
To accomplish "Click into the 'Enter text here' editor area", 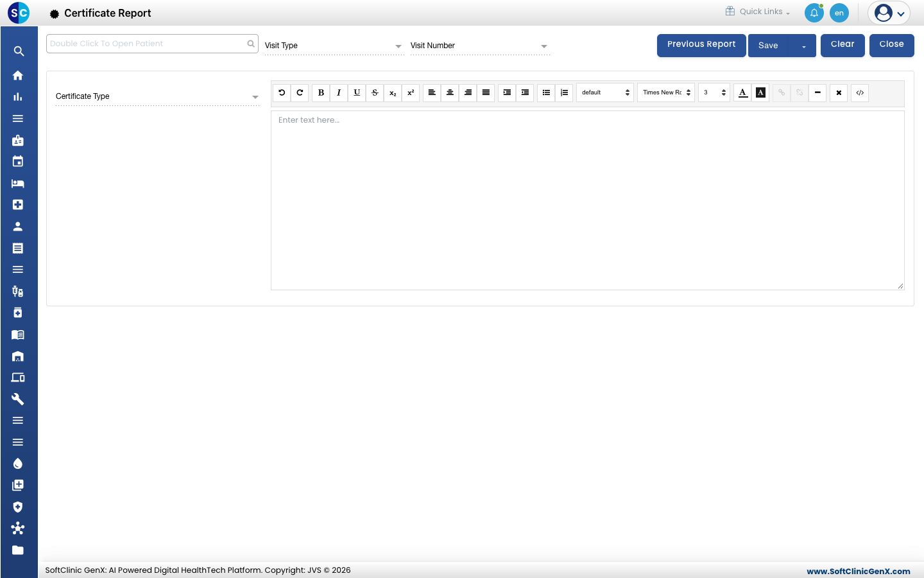I will [587, 200].
